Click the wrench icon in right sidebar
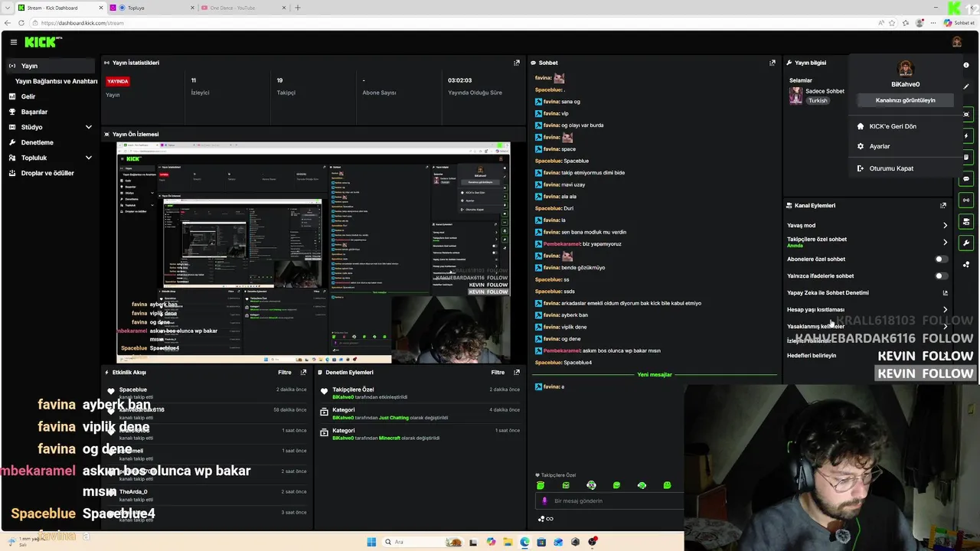 click(966, 243)
